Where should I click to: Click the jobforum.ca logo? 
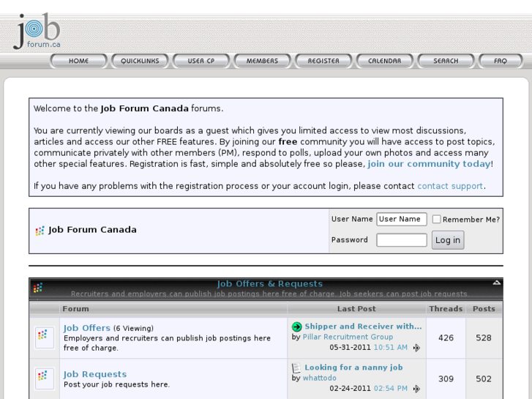[37, 31]
